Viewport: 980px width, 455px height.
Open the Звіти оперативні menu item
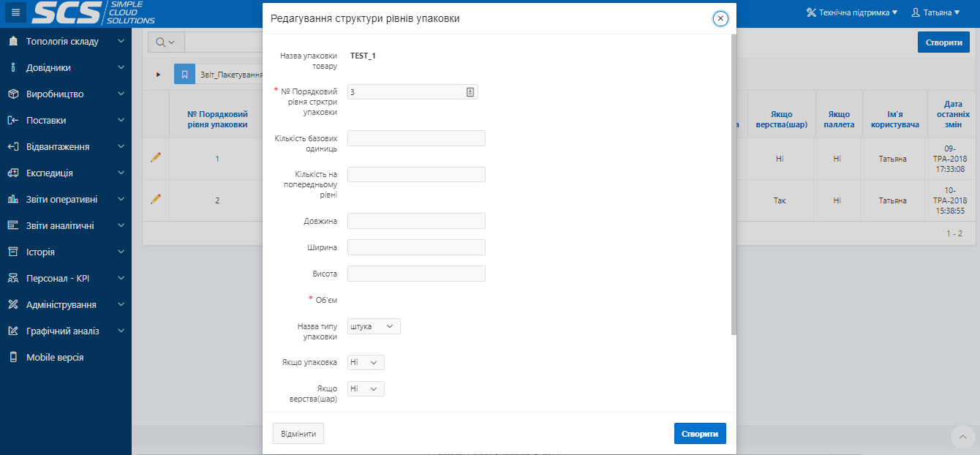[x=66, y=200]
